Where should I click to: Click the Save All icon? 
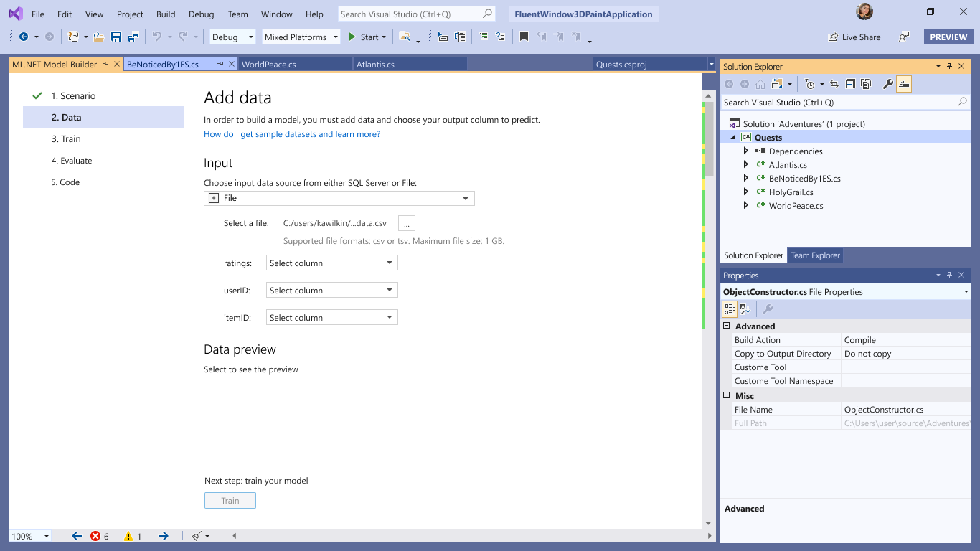pyautogui.click(x=133, y=37)
